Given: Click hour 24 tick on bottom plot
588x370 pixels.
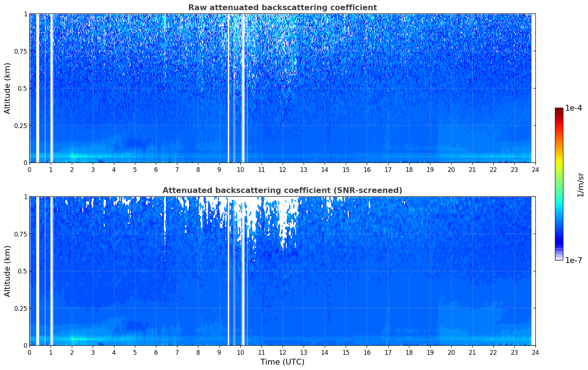Looking at the screenshot, I should coord(535,352).
